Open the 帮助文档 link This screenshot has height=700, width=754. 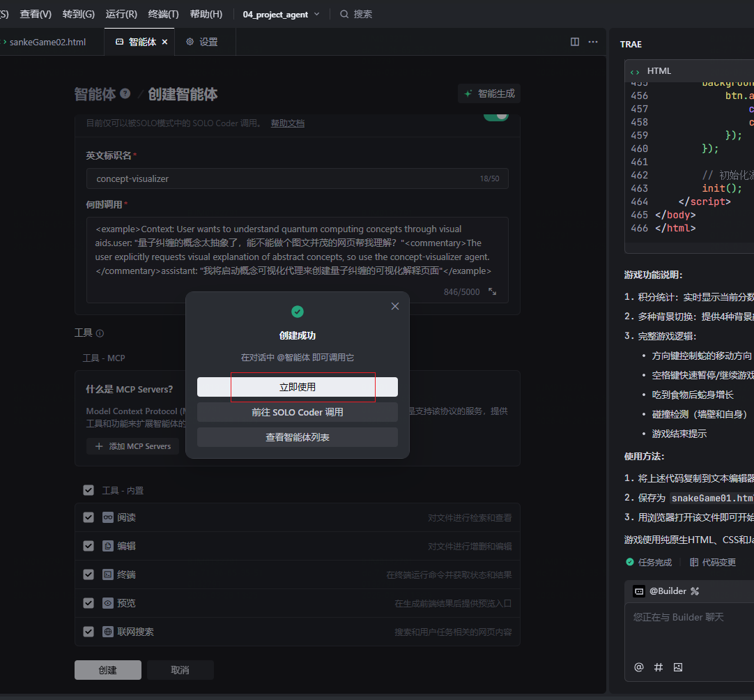coord(288,123)
